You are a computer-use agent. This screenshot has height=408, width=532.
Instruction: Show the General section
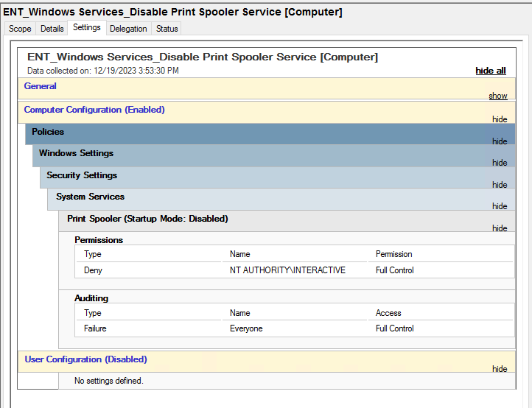click(x=497, y=96)
